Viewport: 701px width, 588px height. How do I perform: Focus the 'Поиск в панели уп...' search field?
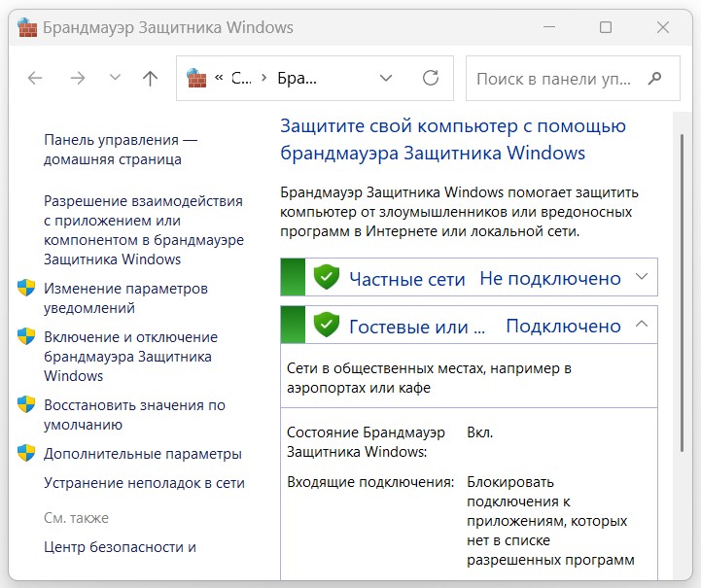pyautogui.click(x=573, y=79)
